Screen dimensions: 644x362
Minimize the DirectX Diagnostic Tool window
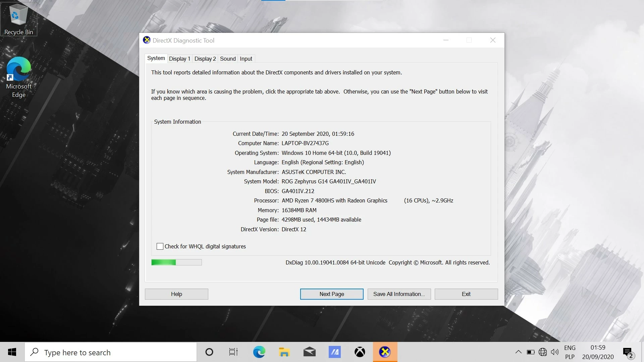tap(446, 40)
